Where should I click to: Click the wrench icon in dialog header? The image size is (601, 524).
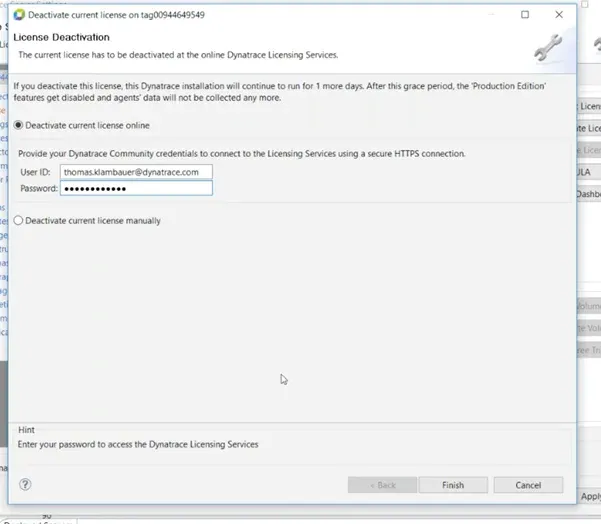(x=549, y=47)
